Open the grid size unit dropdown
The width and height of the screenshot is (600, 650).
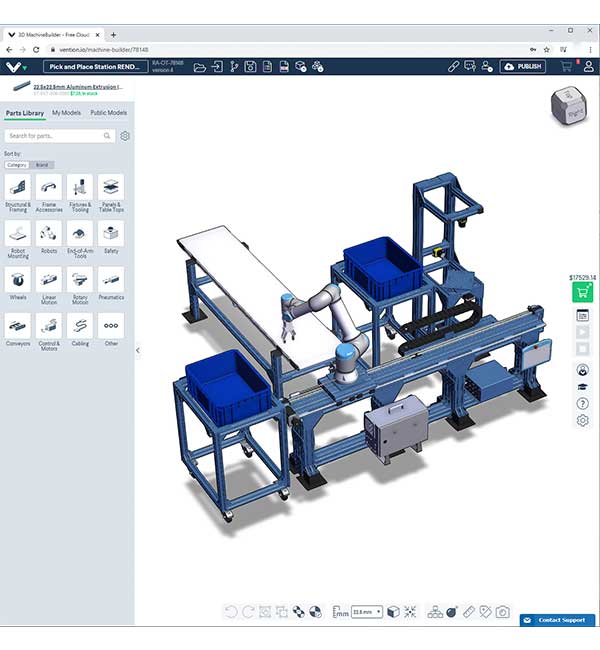pyautogui.click(x=366, y=612)
